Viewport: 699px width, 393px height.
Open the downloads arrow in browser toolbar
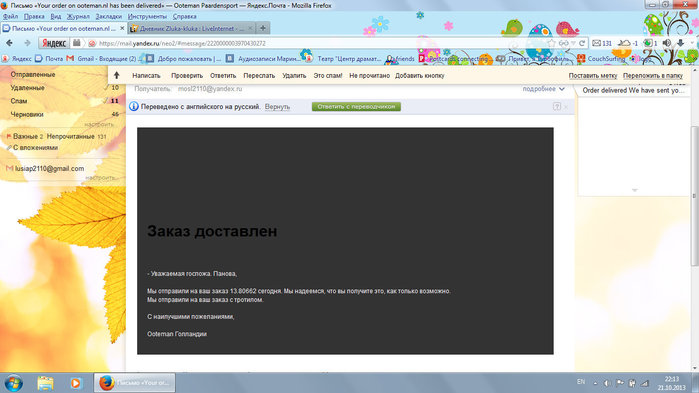[680, 43]
